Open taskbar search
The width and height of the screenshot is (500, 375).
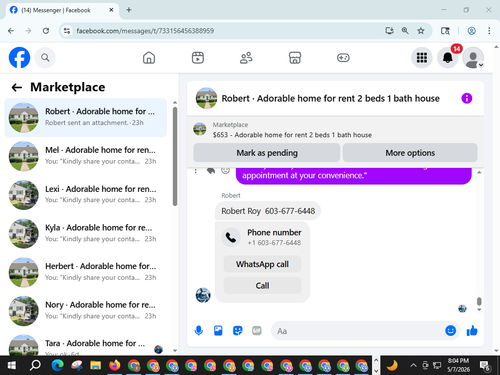(35, 366)
